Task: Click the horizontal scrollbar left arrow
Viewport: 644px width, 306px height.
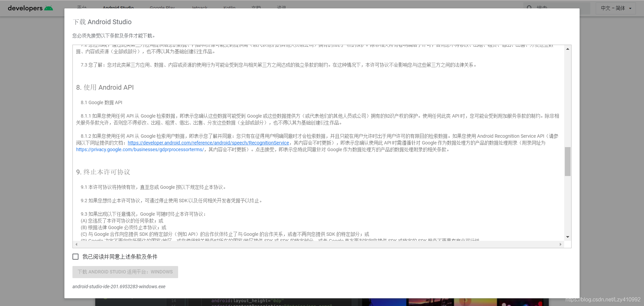Action: 76,244
